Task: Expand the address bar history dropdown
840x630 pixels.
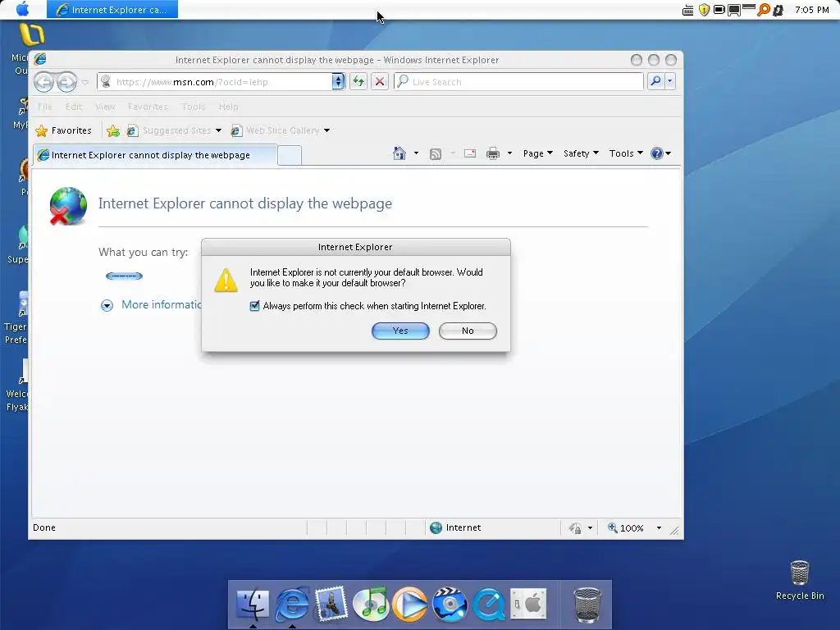Action: point(338,81)
